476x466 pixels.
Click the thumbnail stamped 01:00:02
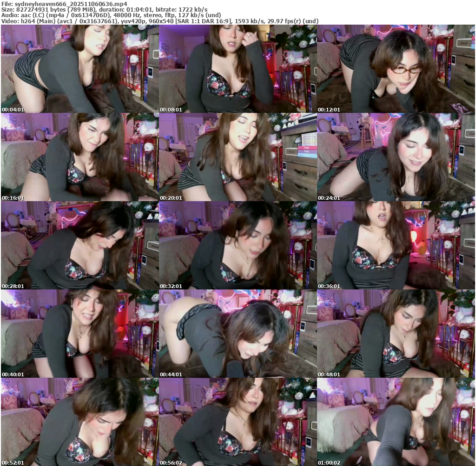pyautogui.click(x=396, y=422)
